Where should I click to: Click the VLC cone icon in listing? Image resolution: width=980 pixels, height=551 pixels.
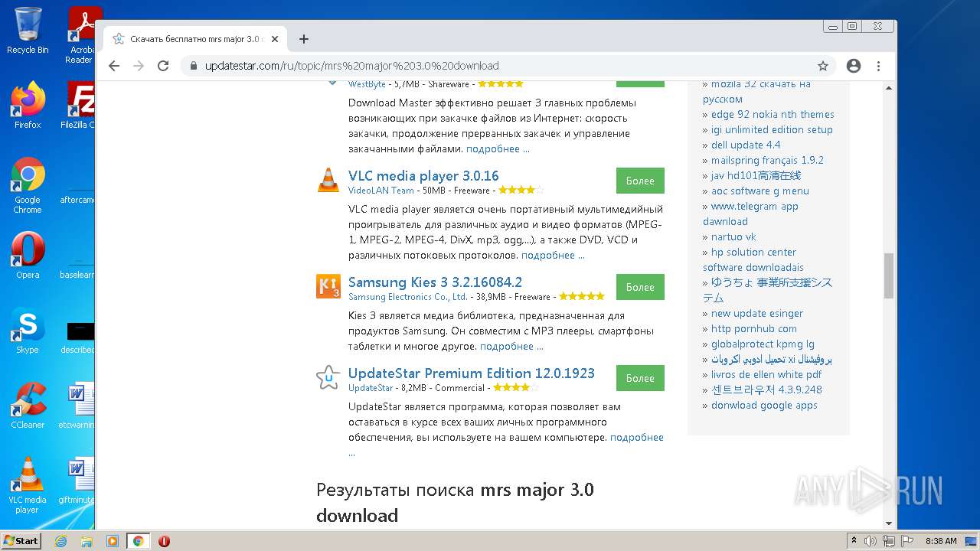coord(328,180)
